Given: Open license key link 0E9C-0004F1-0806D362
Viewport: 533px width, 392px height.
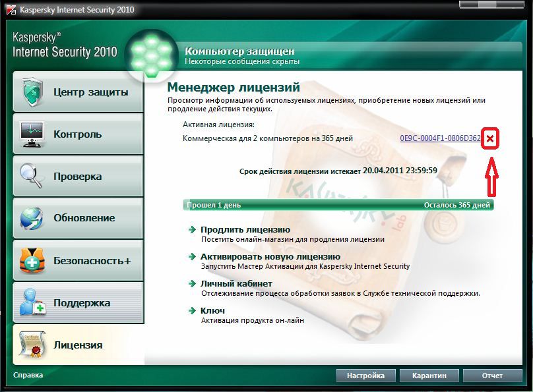Looking at the screenshot, I should (x=440, y=138).
